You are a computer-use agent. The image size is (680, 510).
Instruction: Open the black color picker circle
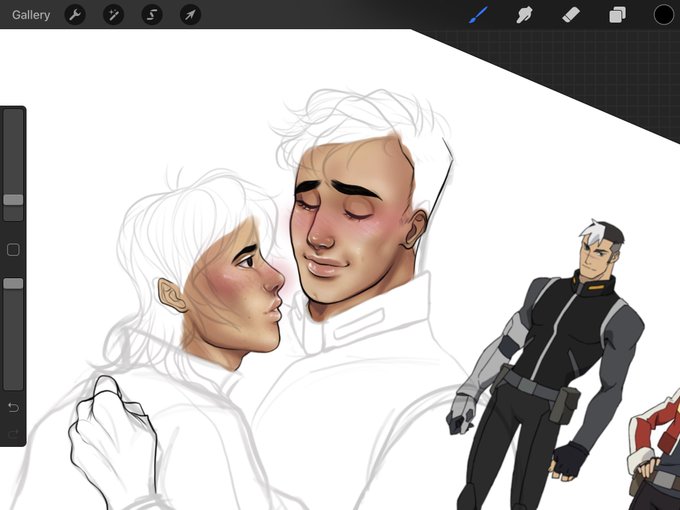click(664, 15)
